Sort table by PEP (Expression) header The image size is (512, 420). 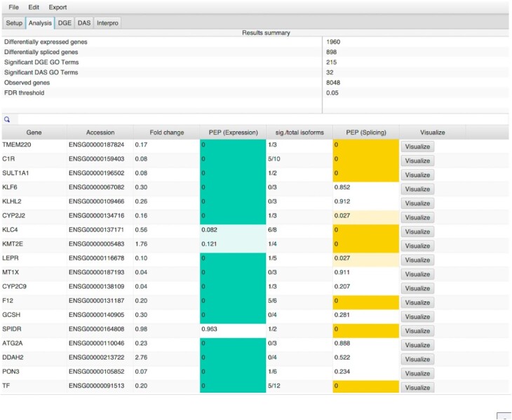(x=233, y=132)
